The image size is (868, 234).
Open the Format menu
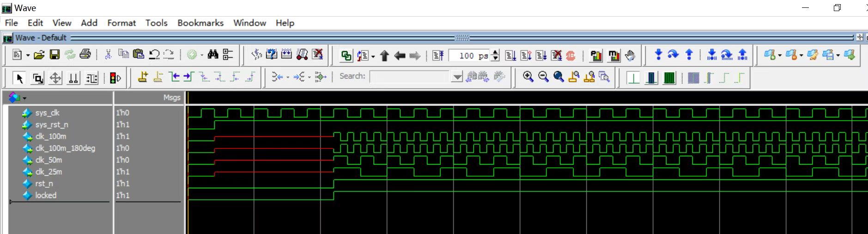pos(121,23)
